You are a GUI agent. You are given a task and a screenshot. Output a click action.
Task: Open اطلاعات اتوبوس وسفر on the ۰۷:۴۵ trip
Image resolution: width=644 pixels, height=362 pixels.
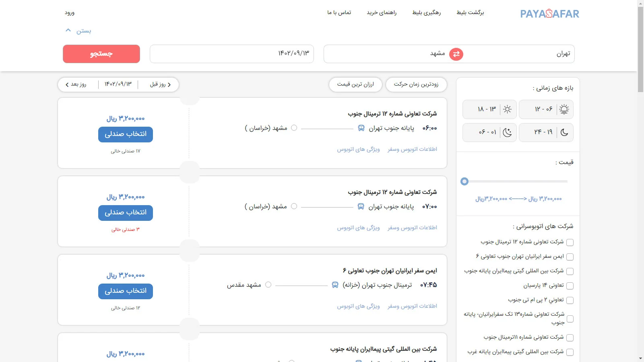[x=412, y=306]
